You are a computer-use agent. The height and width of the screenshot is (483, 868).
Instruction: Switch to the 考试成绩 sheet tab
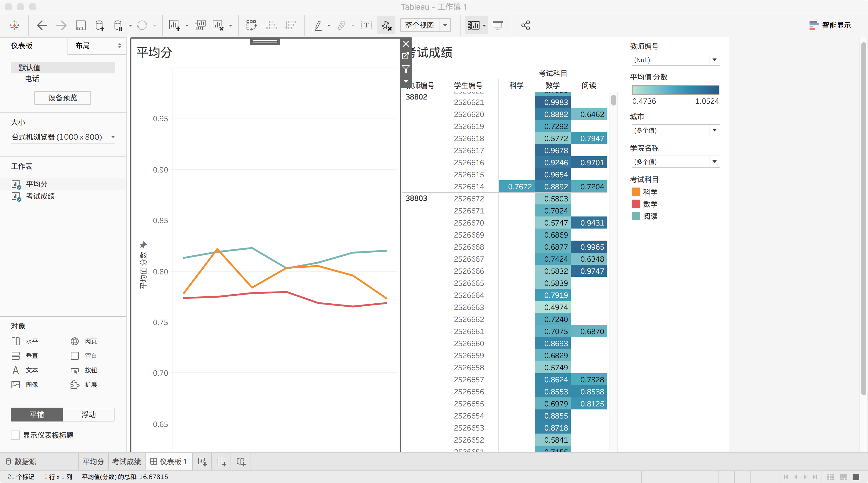[x=126, y=461]
